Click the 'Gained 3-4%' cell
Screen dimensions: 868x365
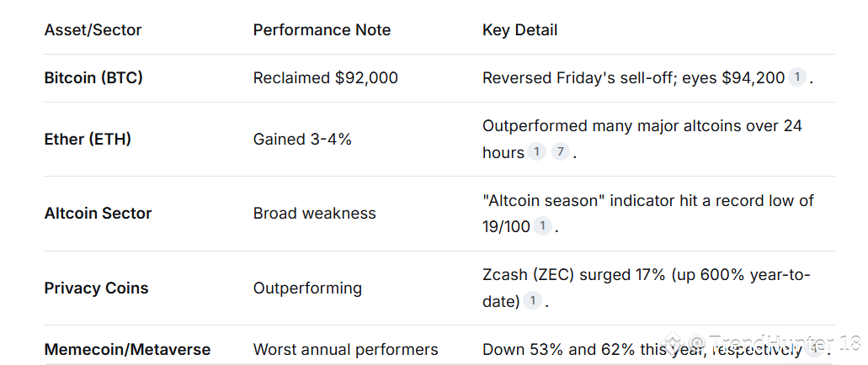[302, 140]
